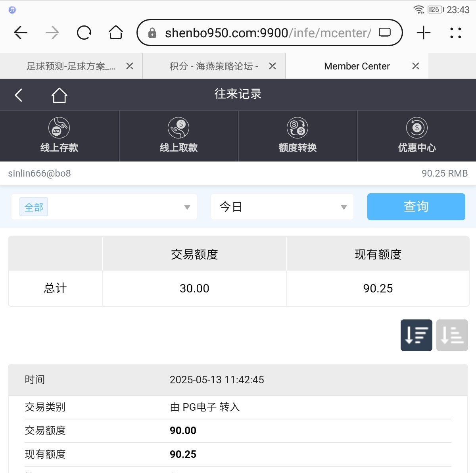
Task: Switch to the 积分 - 海燕策略论坛 tab
Action: 213,66
